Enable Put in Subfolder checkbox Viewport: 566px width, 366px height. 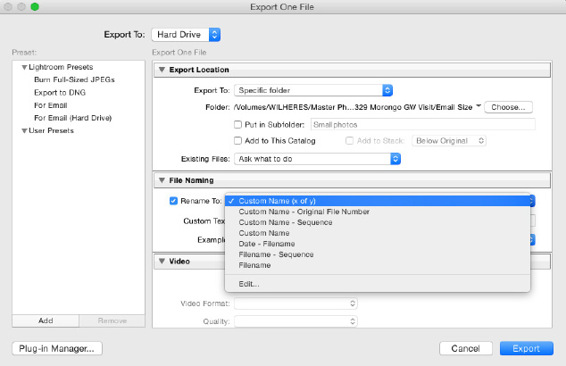tap(238, 125)
